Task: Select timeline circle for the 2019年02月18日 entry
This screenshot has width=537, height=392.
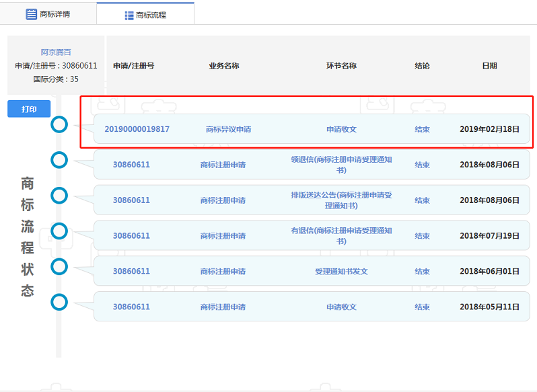Action: (x=60, y=124)
